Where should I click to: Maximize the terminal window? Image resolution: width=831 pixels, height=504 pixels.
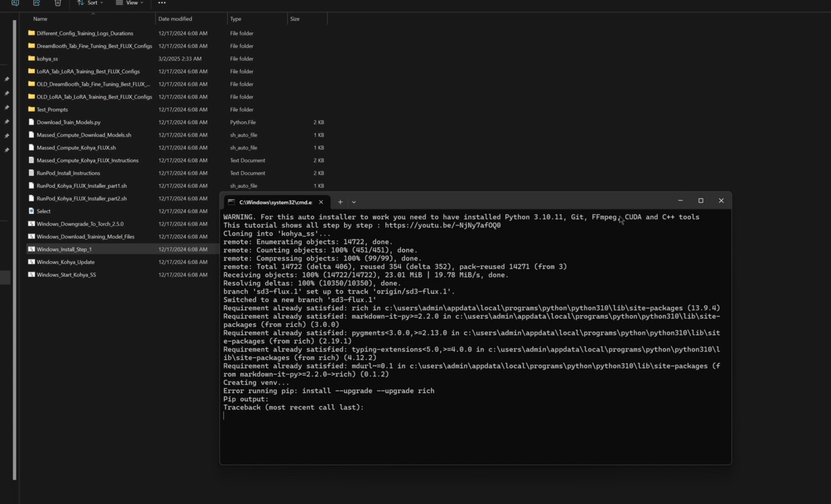tap(701, 201)
